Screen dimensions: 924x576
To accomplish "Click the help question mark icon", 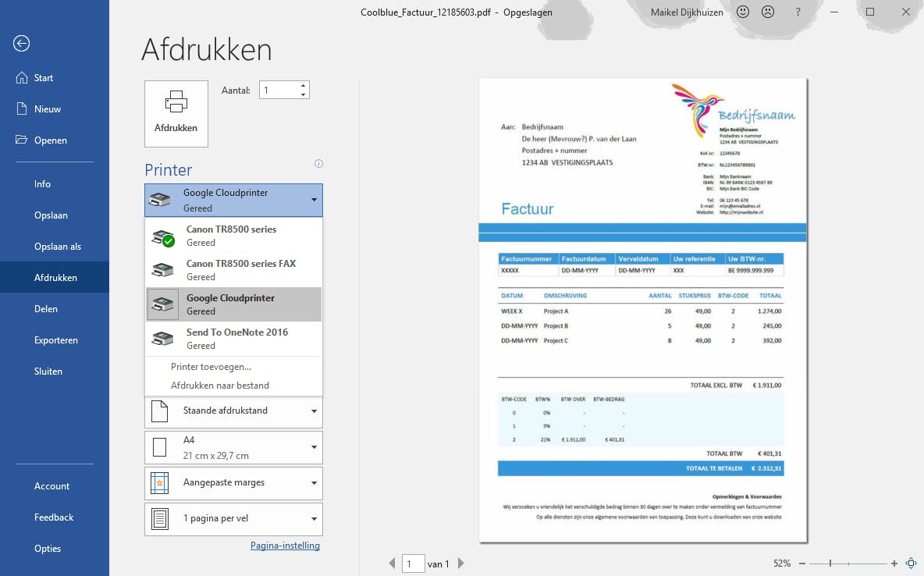I will 798,12.
